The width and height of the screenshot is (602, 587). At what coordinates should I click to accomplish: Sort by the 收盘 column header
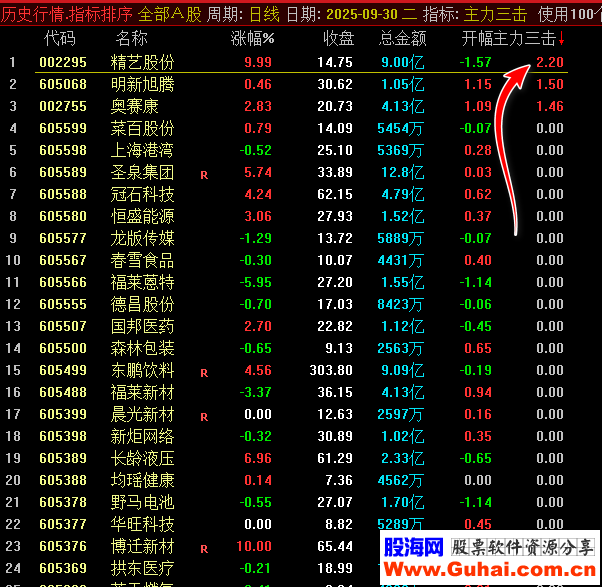point(338,39)
